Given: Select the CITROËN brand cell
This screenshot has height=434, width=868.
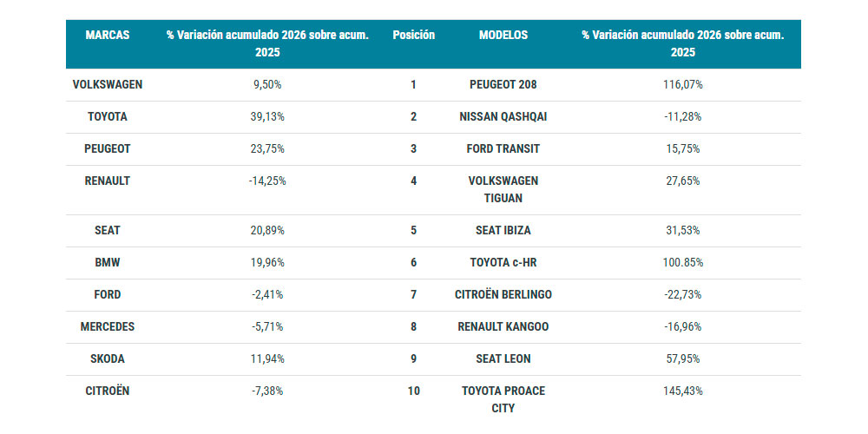Looking at the screenshot, I should click(x=108, y=391).
